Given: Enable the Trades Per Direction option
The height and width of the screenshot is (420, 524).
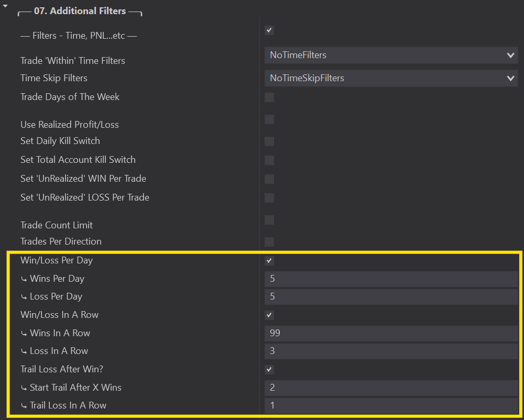Looking at the screenshot, I should pyautogui.click(x=269, y=242).
